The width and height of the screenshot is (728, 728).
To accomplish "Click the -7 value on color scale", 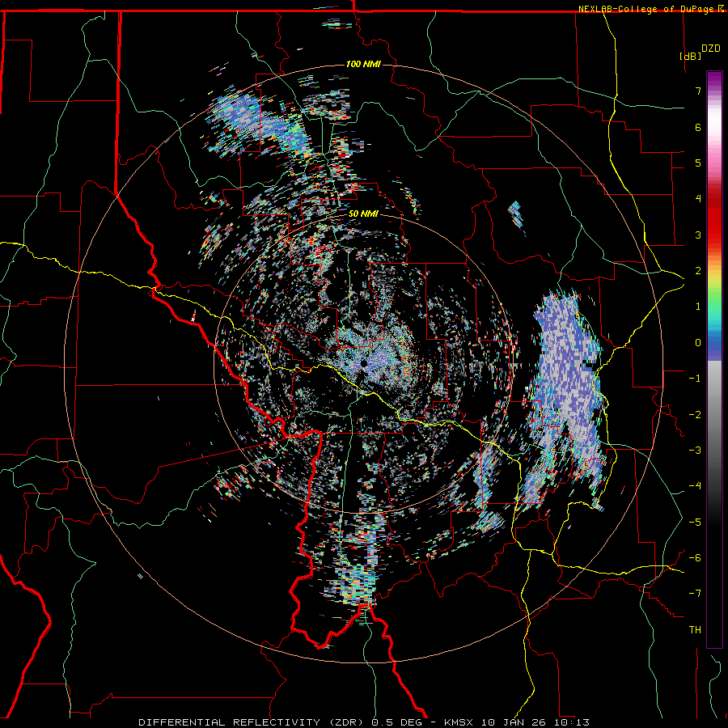I will tap(695, 594).
